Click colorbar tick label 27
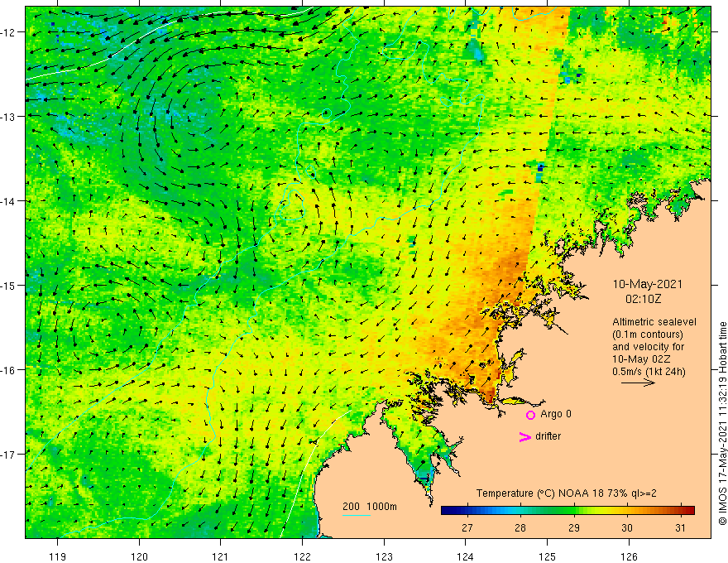The height and width of the screenshot is (563, 728). tap(467, 528)
